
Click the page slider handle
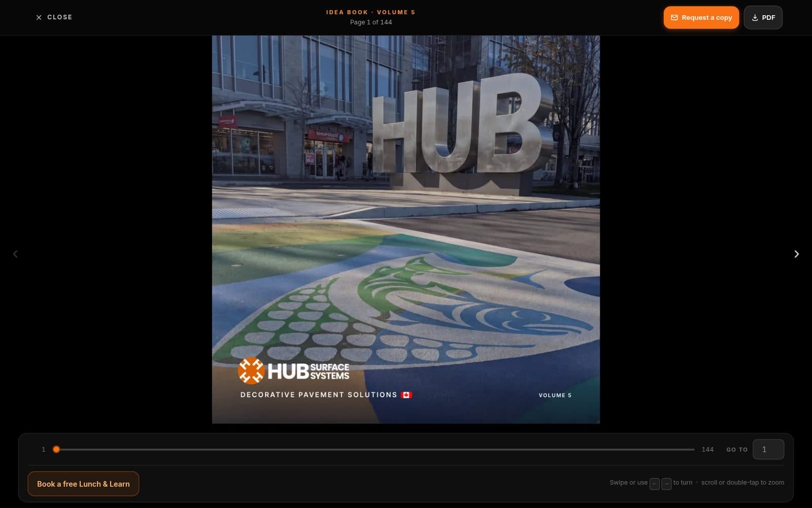[x=56, y=449]
